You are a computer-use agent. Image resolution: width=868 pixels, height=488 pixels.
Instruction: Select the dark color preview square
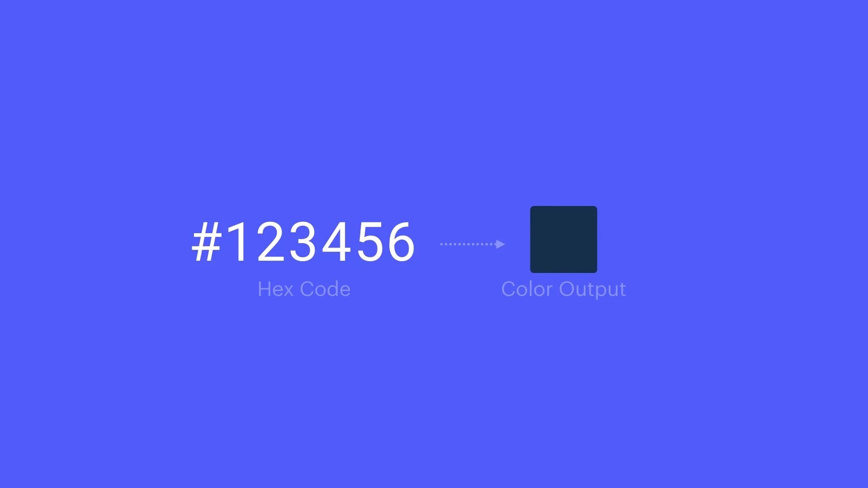[563, 239]
